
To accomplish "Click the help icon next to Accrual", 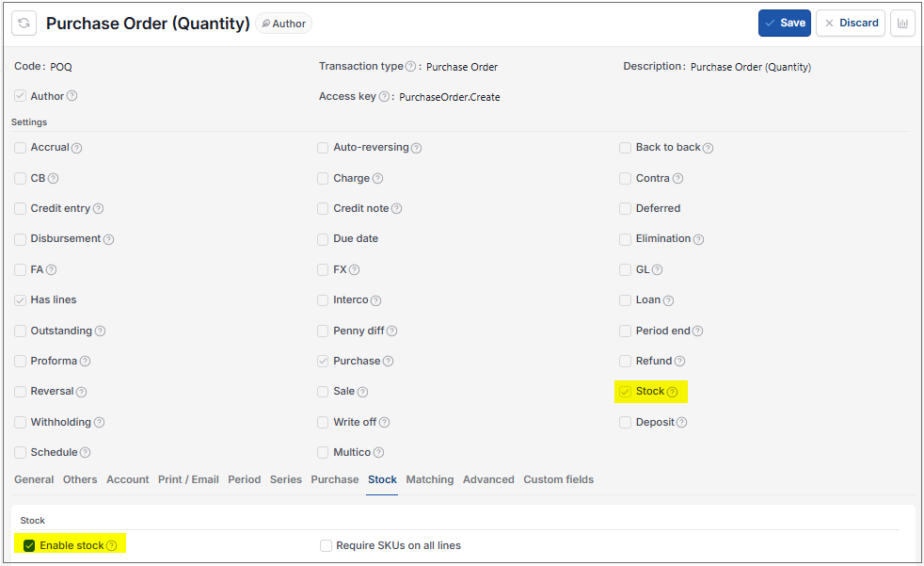I will pos(76,148).
